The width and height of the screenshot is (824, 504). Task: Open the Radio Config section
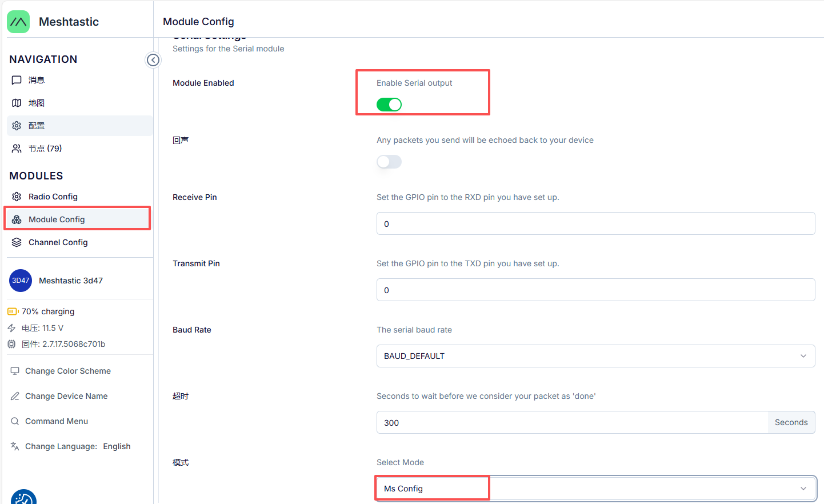53,197
